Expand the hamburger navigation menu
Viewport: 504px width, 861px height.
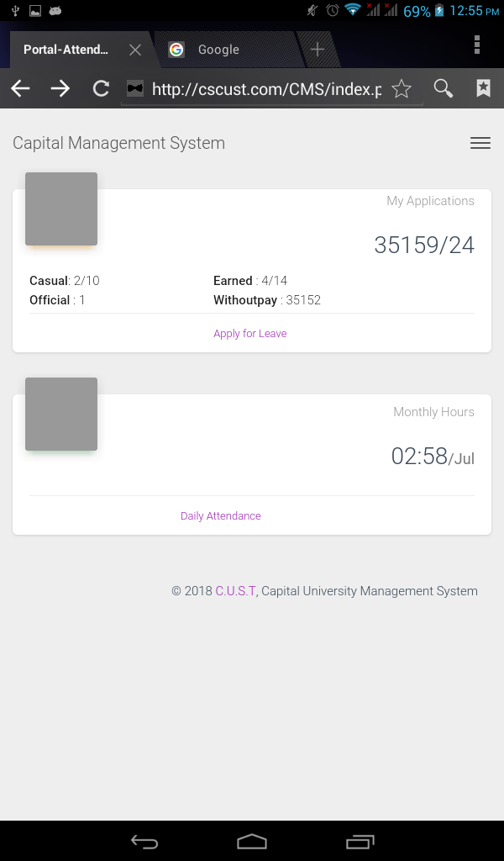480,143
